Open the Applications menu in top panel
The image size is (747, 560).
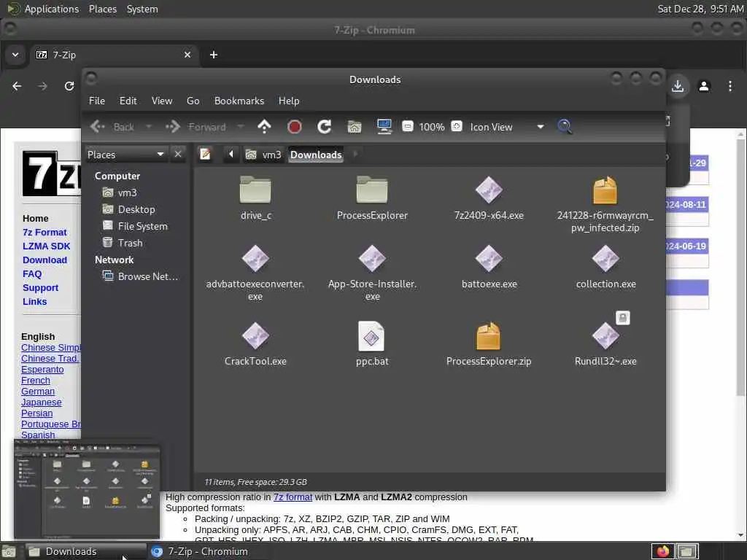[x=43, y=9]
